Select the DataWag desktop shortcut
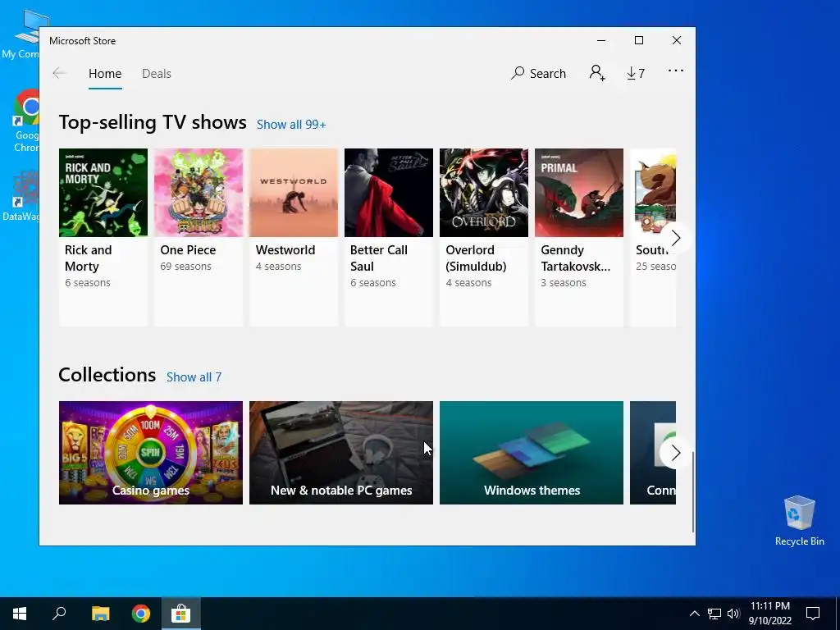Image resolution: width=840 pixels, height=630 pixels. (21, 195)
